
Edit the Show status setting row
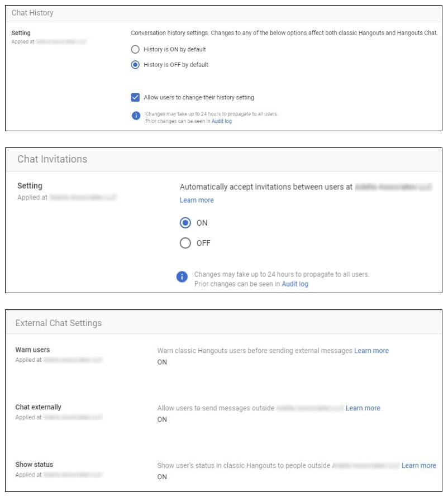(223, 471)
